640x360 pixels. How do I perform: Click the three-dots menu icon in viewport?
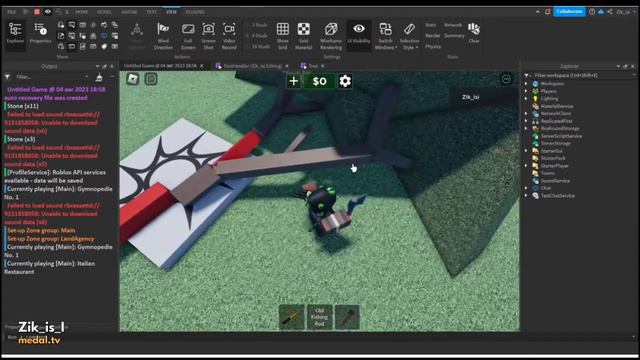[x=506, y=79]
